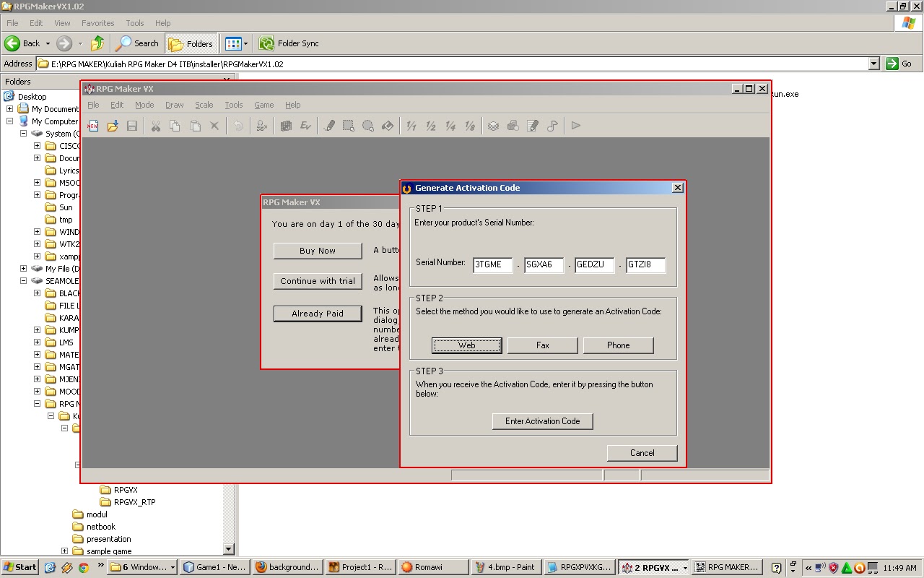Click the Already Paid button
This screenshot has height=578, width=924.
click(x=318, y=314)
